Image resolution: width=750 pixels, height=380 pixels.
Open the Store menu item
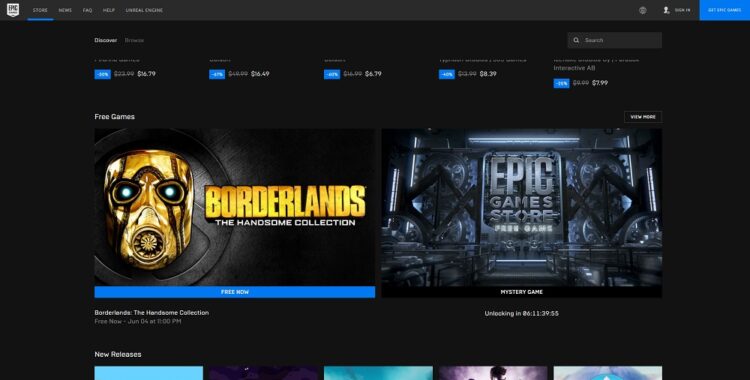click(40, 10)
